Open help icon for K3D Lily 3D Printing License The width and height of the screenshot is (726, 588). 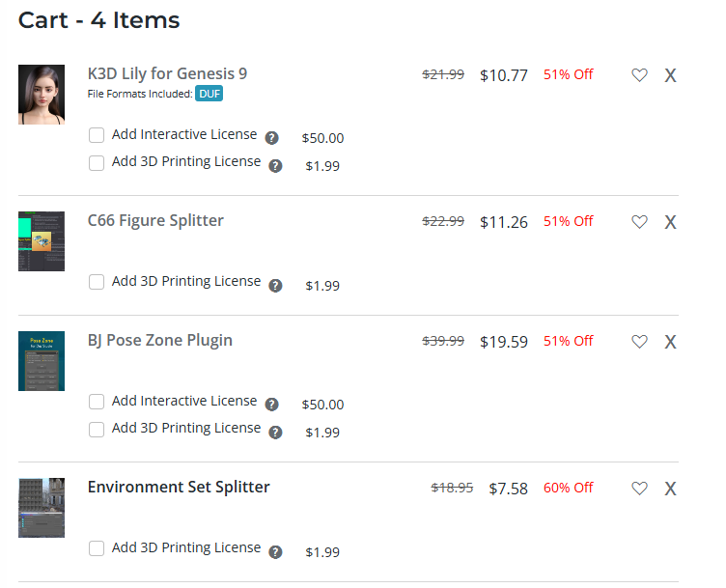pyautogui.click(x=275, y=166)
